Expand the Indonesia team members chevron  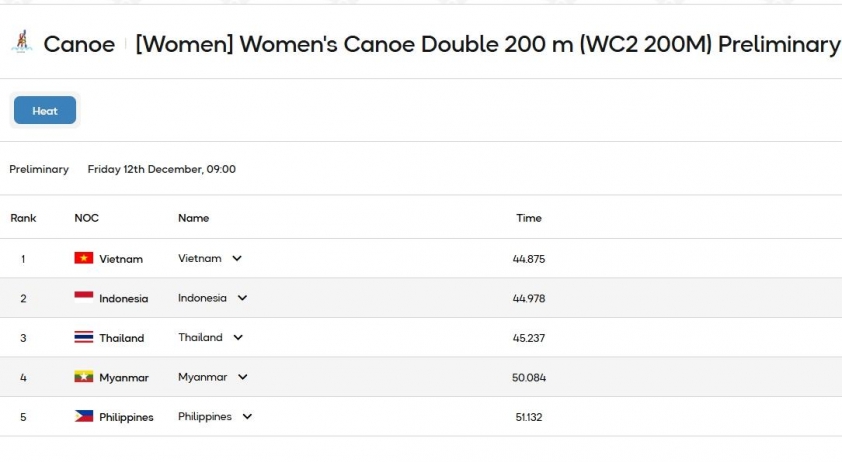click(x=242, y=298)
